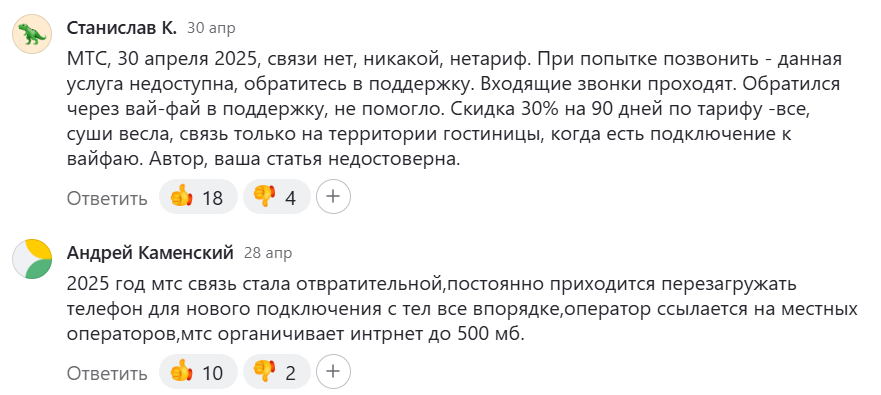Image resolution: width=881 pixels, height=395 pixels.
Task: Give thumbs down to Андрей Каменский's comment
Action: pos(277,372)
